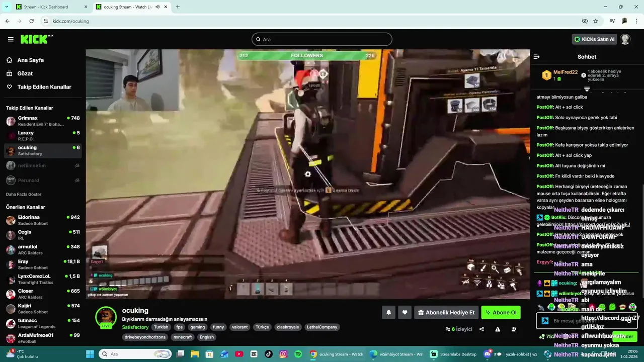Mute audio on ocuking Stream tab
This screenshot has width=644, height=362.
pos(158,7)
